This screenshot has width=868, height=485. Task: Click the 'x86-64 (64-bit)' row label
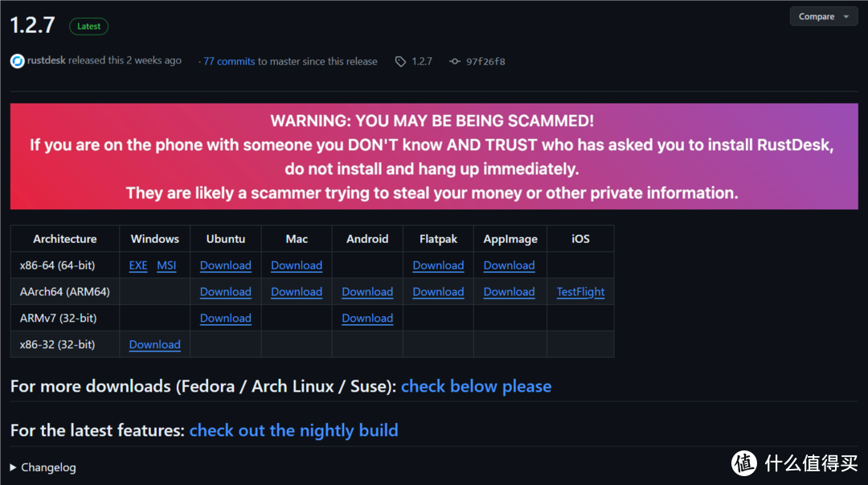[x=58, y=265]
